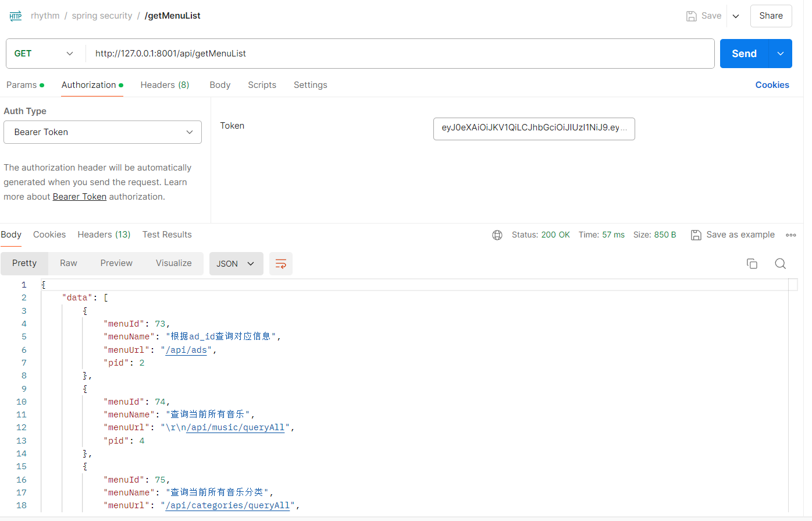Switch to the request Headers (8) tab
812x521 pixels.
pyautogui.click(x=165, y=85)
